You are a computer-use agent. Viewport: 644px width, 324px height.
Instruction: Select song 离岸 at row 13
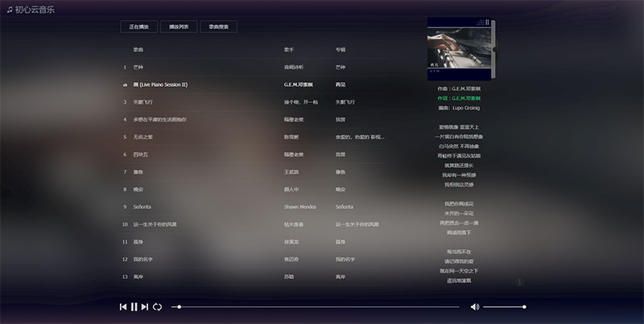click(138, 277)
